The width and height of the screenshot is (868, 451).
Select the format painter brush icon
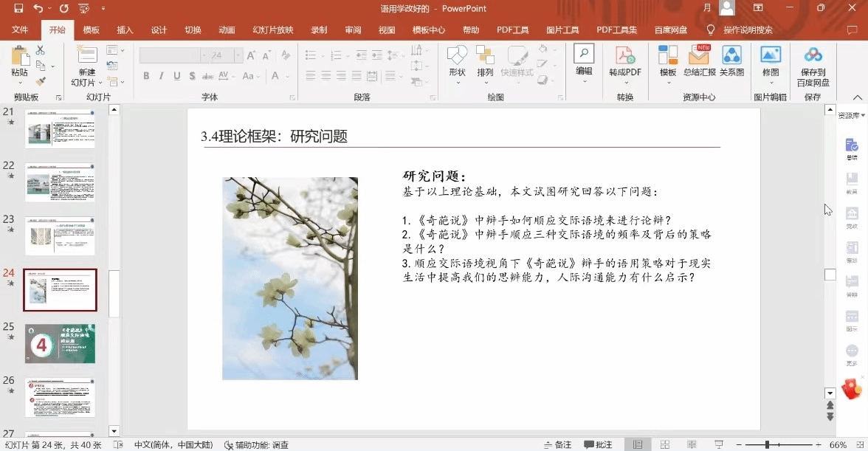coord(41,82)
